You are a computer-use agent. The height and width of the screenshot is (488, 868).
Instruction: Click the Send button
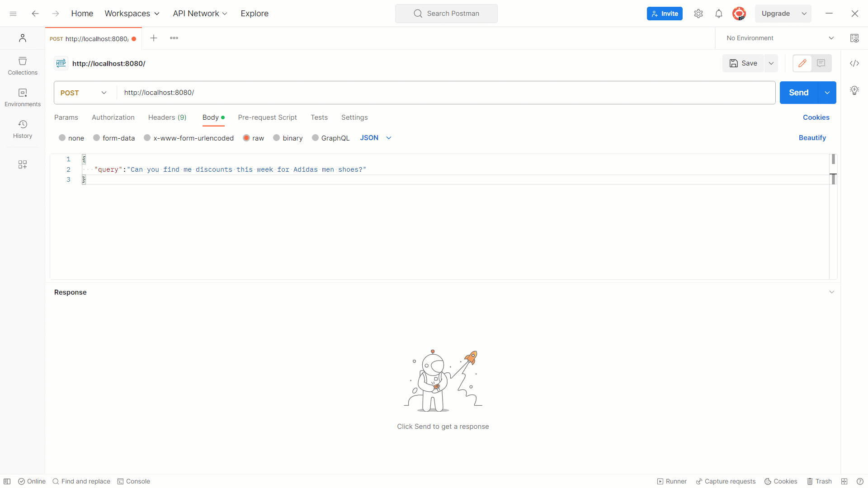799,92
